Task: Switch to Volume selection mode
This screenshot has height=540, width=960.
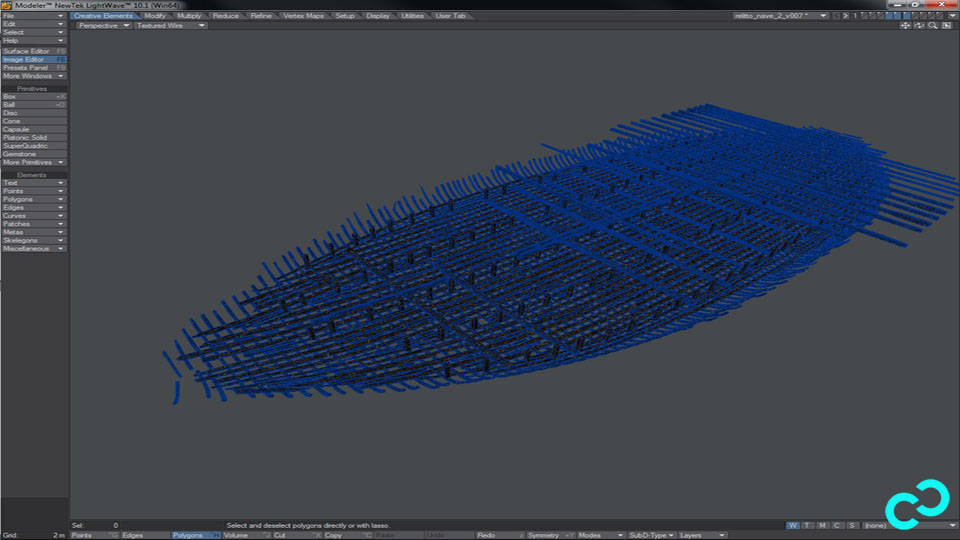Action: (246, 535)
